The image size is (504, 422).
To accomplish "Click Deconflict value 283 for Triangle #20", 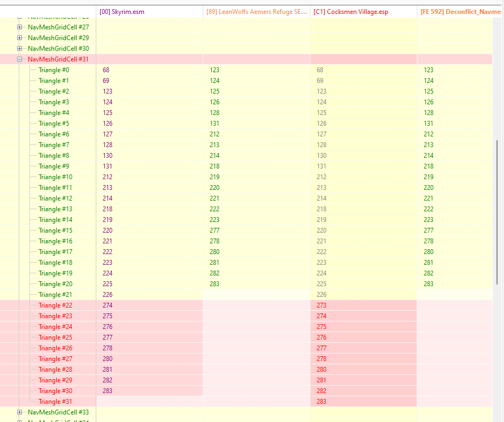I will tap(429, 284).
